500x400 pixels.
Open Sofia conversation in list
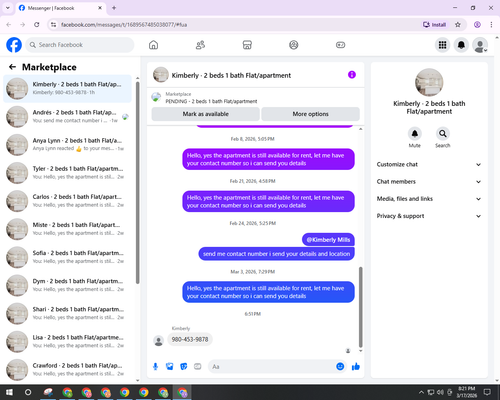[67, 257]
